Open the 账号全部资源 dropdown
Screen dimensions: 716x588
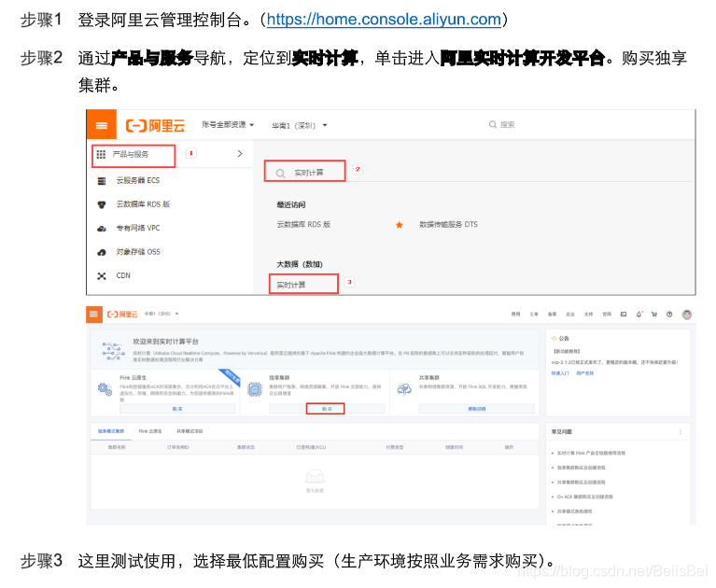click(x=228, y=125)
